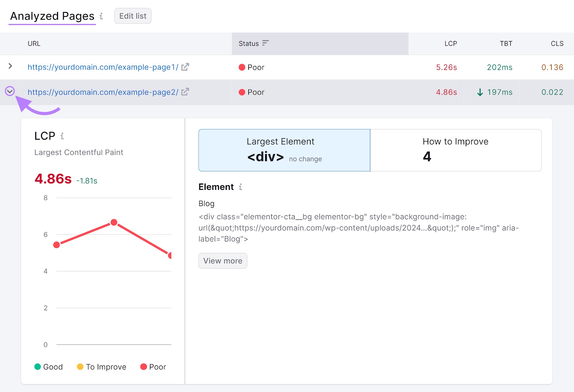The width and height of the screenshot is (574, 392).
Task: Click Poor status of example-page1
Action: 251,67
